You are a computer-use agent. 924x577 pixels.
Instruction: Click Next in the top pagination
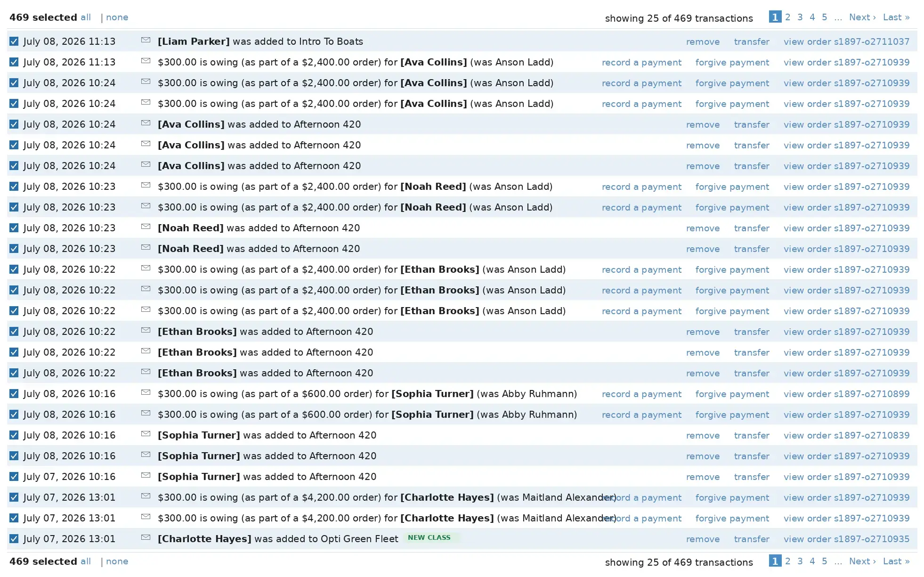862,17
